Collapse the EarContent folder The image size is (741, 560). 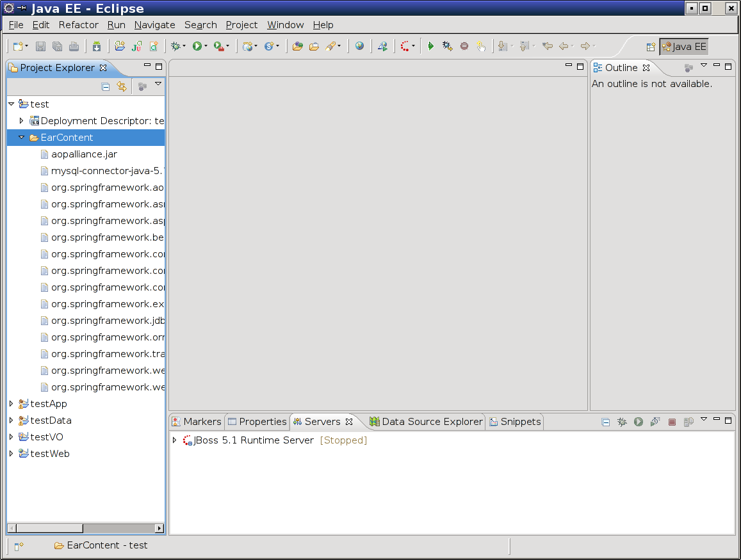pyautogui.click(x=21, y=138)
